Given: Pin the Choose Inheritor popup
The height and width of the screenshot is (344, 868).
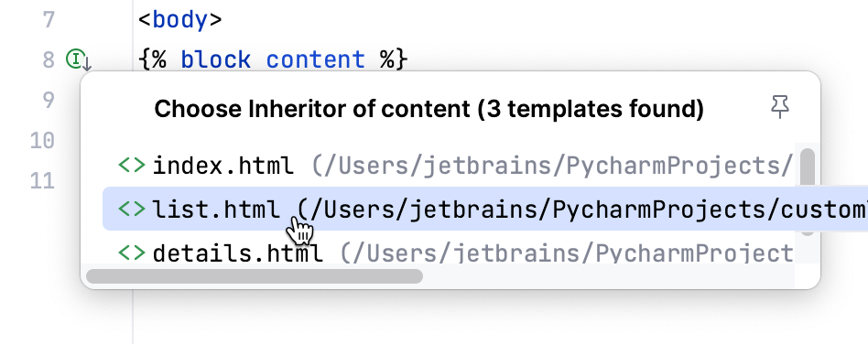Looking at the screenshot, I should 780,106.
